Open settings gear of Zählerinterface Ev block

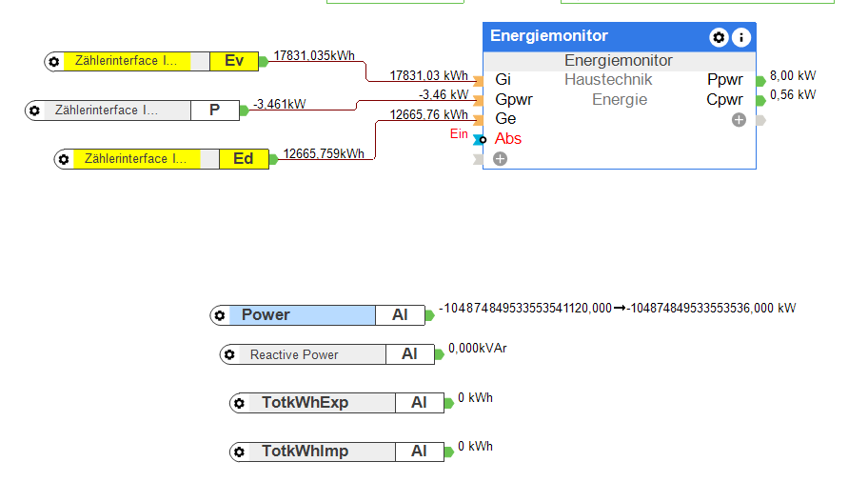click(x=54, y=62)
